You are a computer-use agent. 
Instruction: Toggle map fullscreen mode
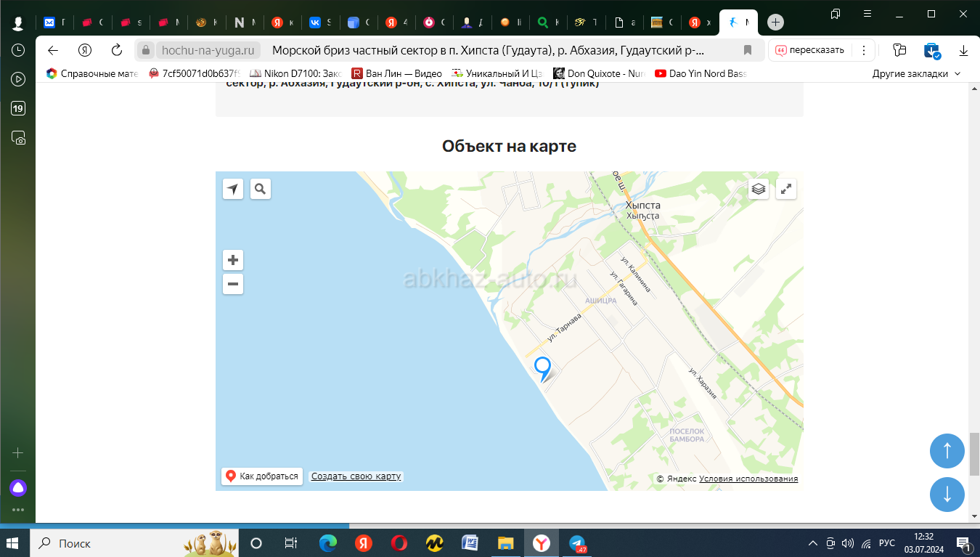pos(786,190)
